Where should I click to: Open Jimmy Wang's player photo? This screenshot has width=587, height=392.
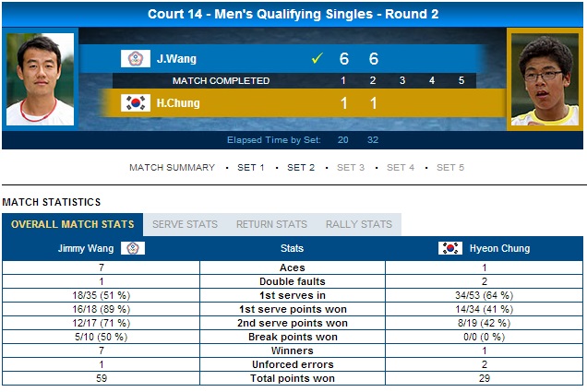40,79
